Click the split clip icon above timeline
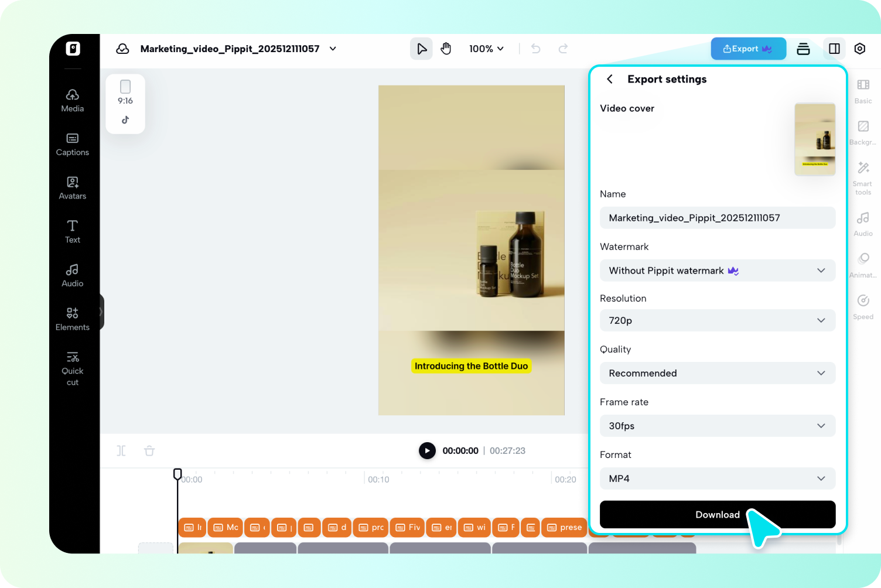The width and height of the screenshot is (881, 588). click(121, 450)
